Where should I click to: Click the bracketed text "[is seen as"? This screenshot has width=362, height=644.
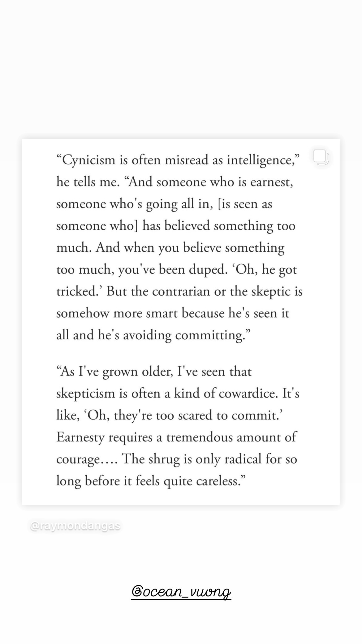245,204
